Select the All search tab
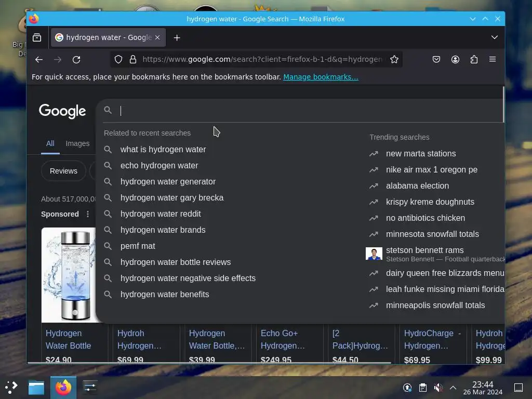 pos(50,143)
